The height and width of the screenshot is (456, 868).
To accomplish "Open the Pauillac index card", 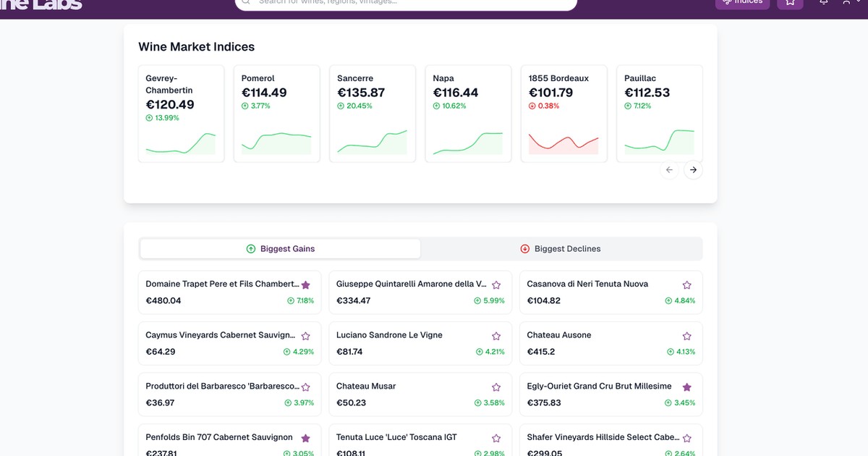I will [x=659, y=113].
